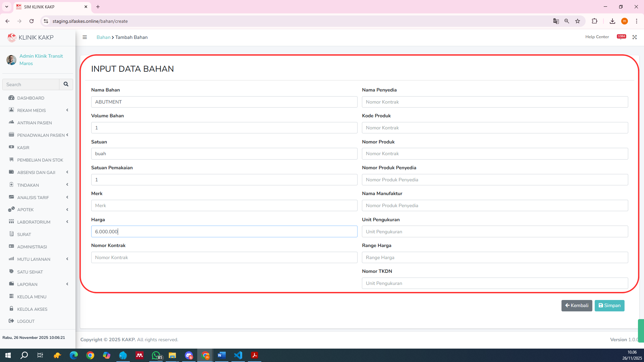Open the fullscreen expand icon
644x362 pixels.
tap(635, 37)
